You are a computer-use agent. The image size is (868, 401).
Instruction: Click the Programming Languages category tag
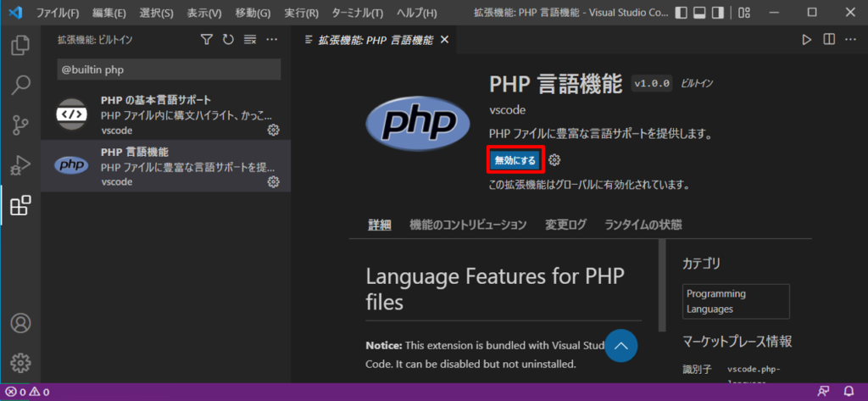tap(736, 301)
